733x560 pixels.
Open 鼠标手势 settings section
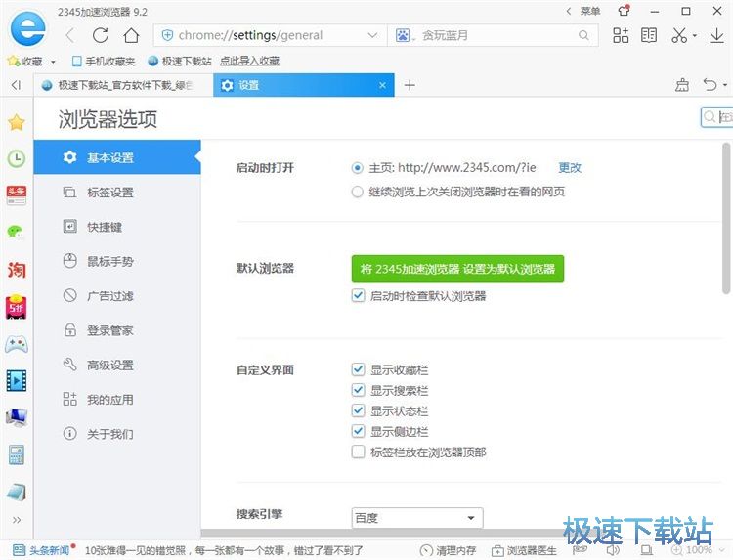tap(117, 261)
